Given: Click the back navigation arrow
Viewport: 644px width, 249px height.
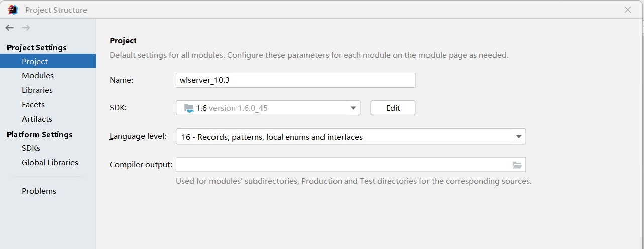Looking at the screenshot, I should [9, 28].
